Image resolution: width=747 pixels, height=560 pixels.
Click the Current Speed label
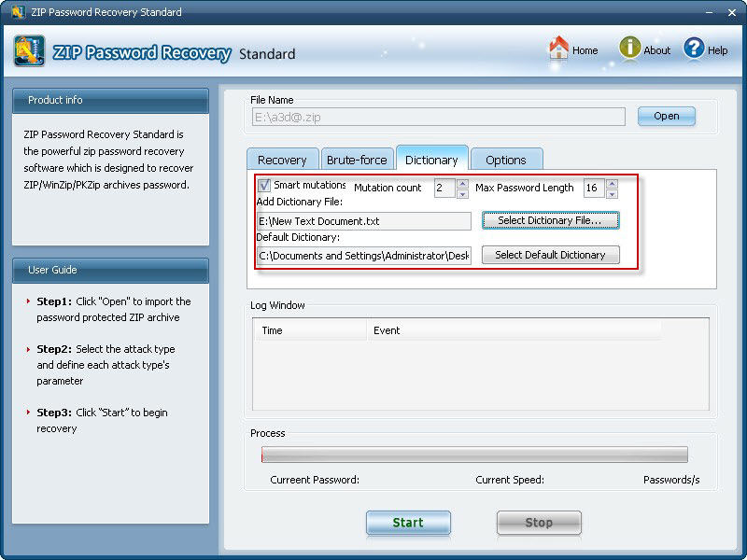tap(510, 480)
